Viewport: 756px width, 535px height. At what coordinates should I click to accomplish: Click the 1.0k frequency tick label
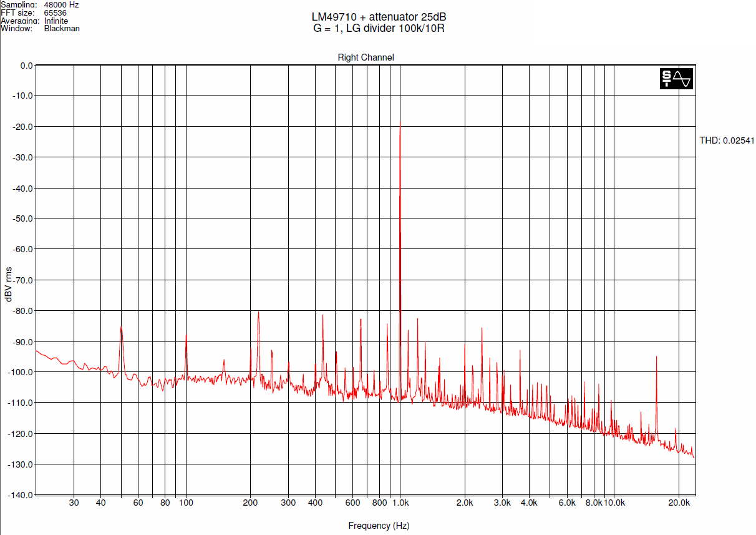400,503
